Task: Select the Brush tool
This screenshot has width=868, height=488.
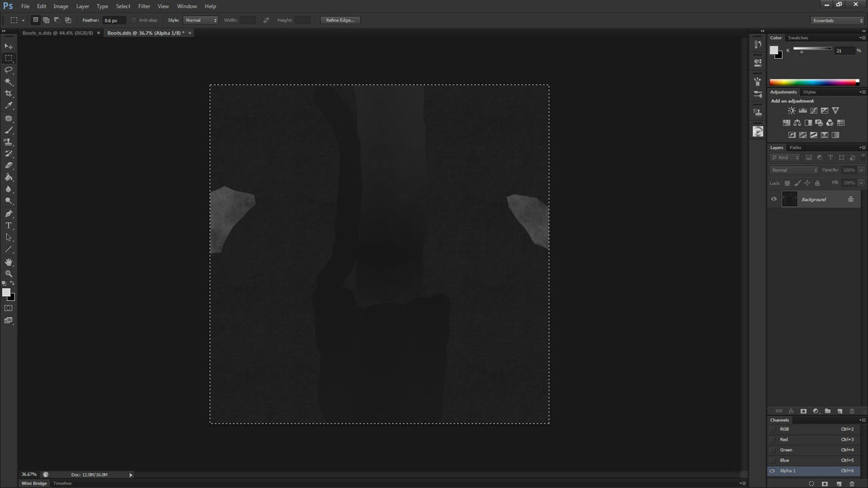Action: [9, 130]
